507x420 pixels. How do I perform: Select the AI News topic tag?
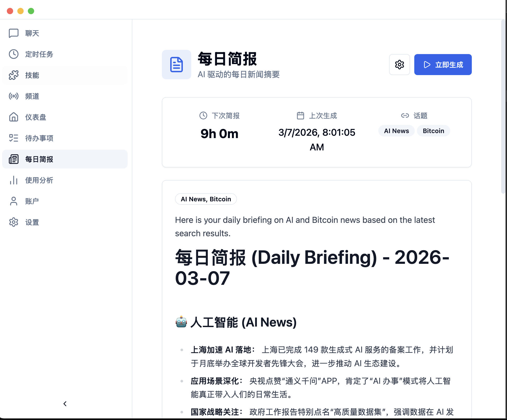[396, 131]
